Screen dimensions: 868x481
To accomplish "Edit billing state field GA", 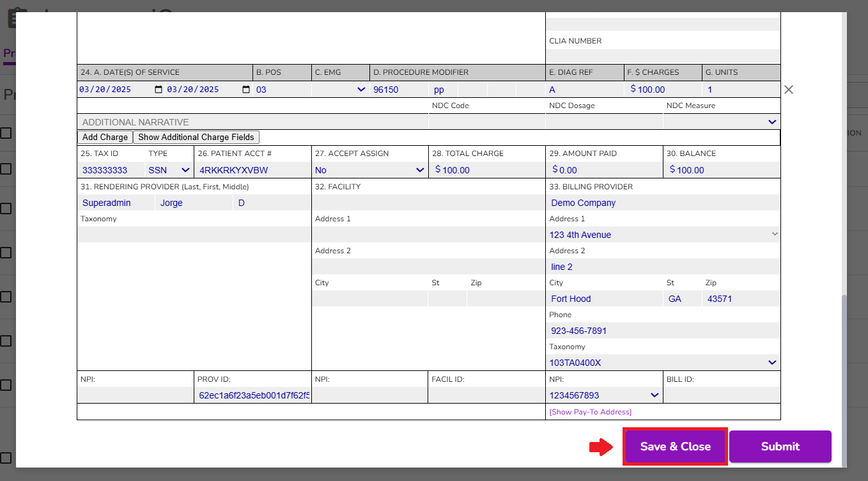I will pyautogui.click(x=682, y=298).
